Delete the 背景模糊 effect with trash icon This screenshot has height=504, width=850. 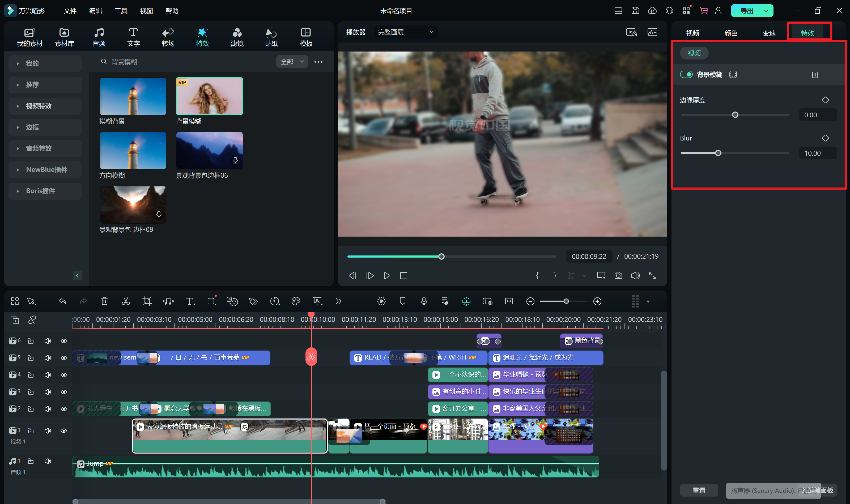(x=815, y=74)
